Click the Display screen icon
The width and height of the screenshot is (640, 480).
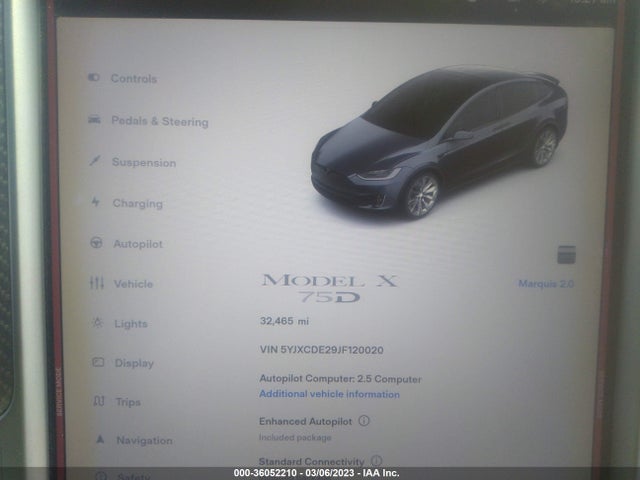[x=98, y=362]
